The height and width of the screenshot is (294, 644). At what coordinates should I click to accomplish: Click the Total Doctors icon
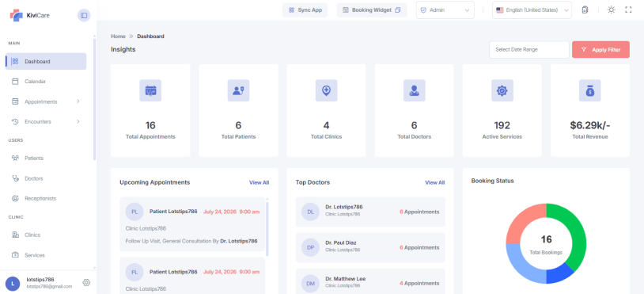(414, 90)
